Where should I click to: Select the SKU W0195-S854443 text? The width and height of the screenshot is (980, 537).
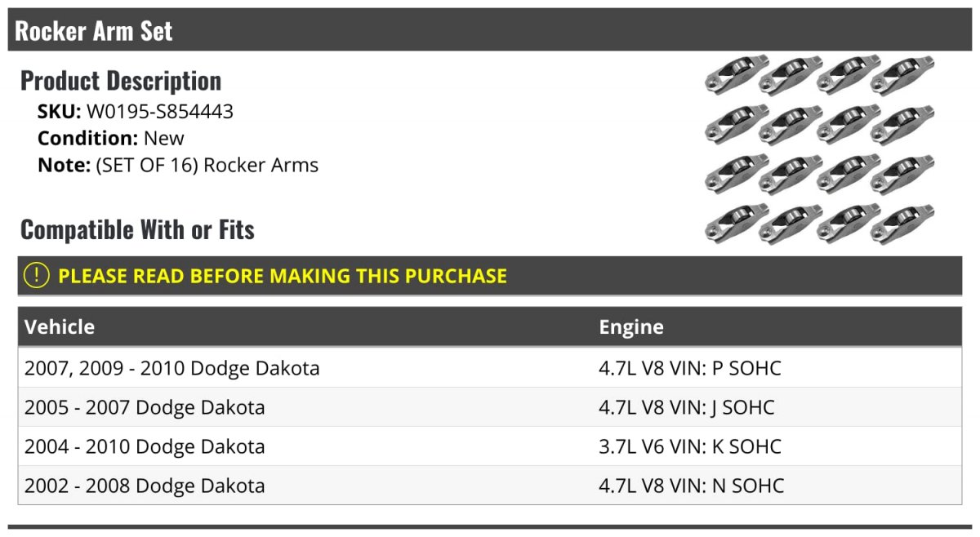click(136, 112)
